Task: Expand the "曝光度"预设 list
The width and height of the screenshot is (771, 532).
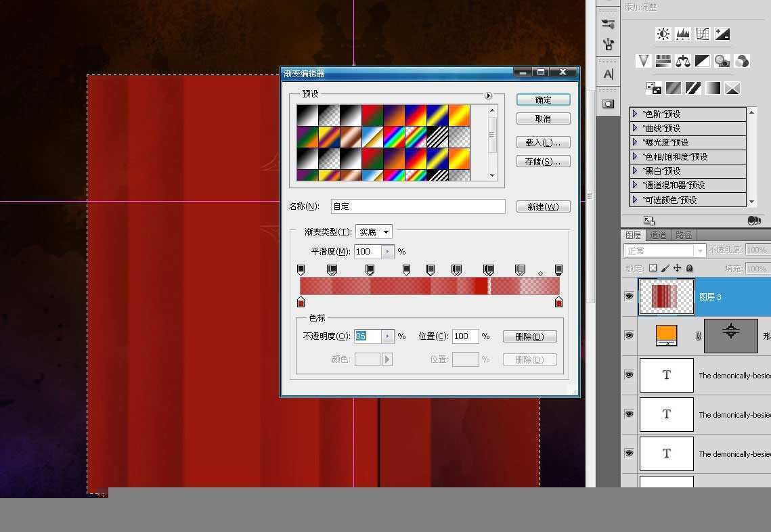Action: pos(635,142)
